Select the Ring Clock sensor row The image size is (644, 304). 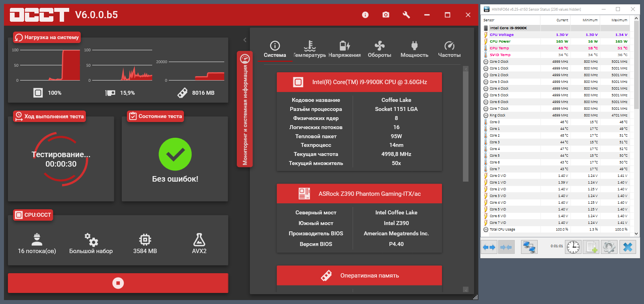(x=555, y=115)
